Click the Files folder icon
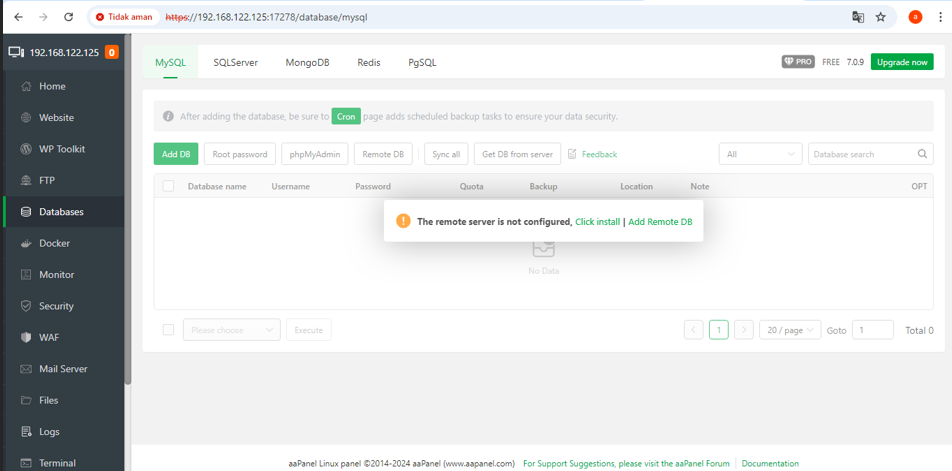The width and height of the screenshot is (952, 471). pyautogui.click(x=26, y=401)
